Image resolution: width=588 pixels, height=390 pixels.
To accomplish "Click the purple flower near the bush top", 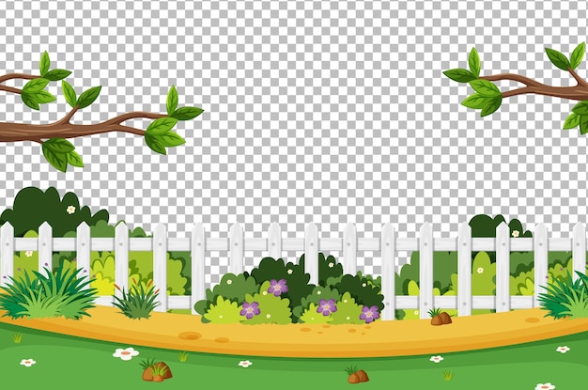I will pos(278,288).
